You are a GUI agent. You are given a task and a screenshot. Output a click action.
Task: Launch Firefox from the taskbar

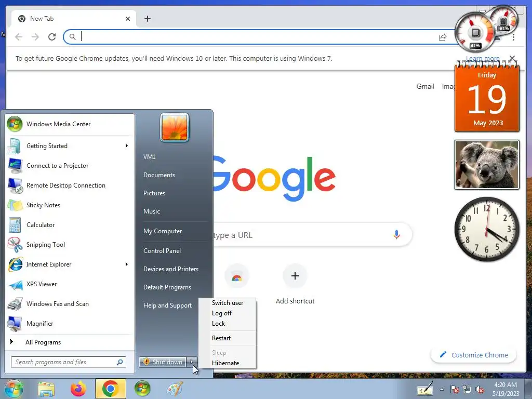tap(78, 389)
